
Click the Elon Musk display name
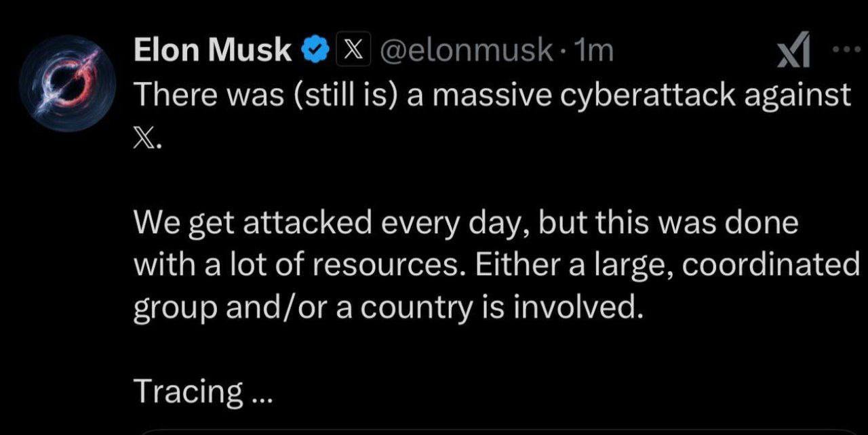tap(213, 51)
